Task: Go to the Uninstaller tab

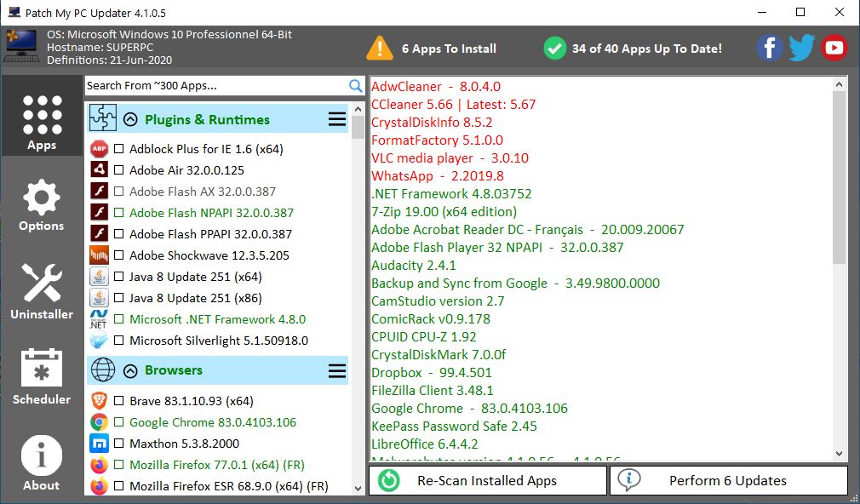Action: (x=42, y=290)
